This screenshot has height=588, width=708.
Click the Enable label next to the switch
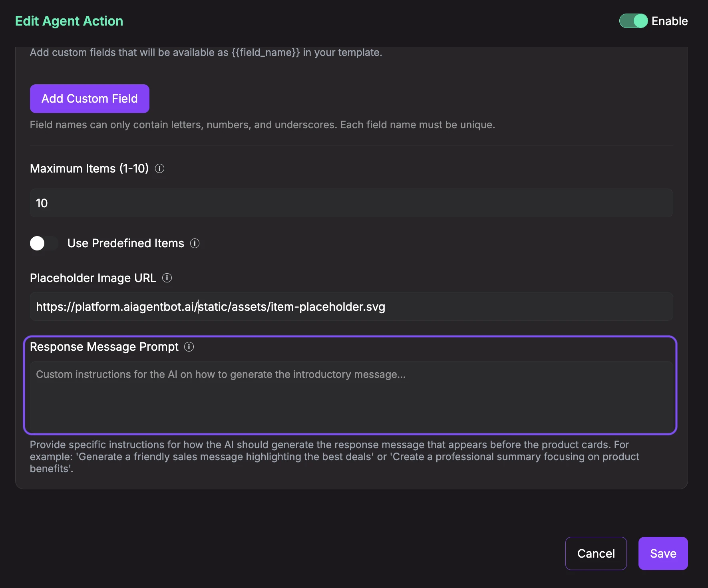pos(669,21)
